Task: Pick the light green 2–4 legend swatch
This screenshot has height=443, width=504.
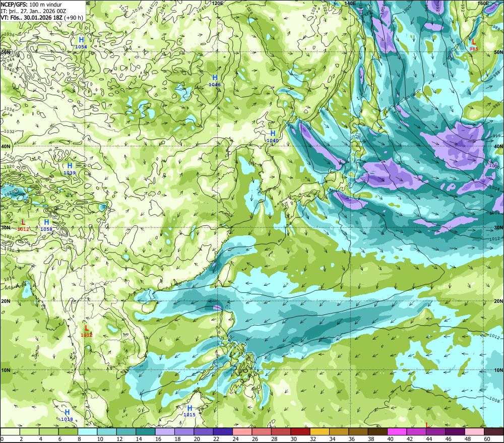Action: pos(30,431)
